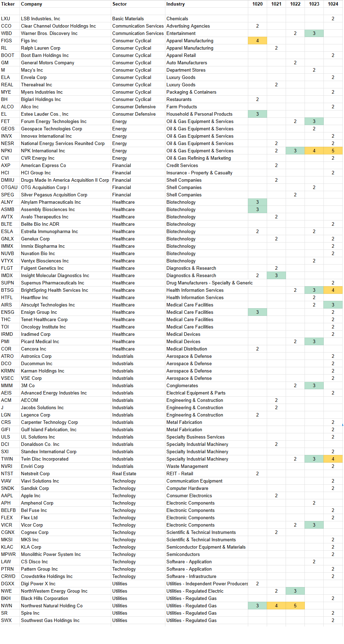Select the Cencora Inc cell

coord(65,349)
